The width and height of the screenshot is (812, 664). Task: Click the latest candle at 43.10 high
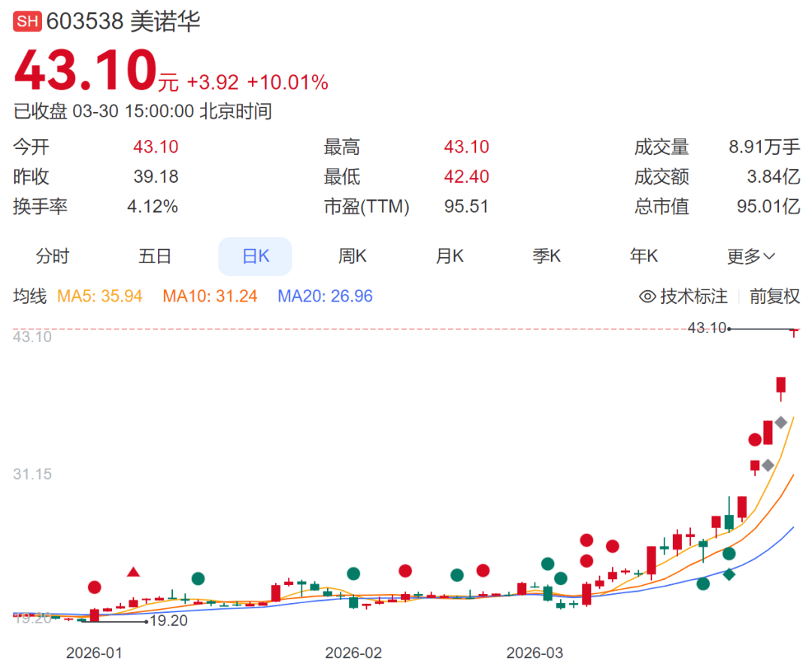(x=793, y=331)
